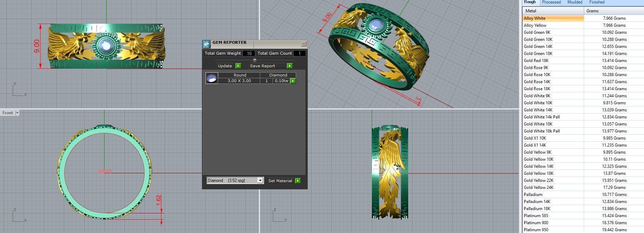Select the Gold Rose 10K row
The image size is (644, 233).
click(x=583, y=75)
